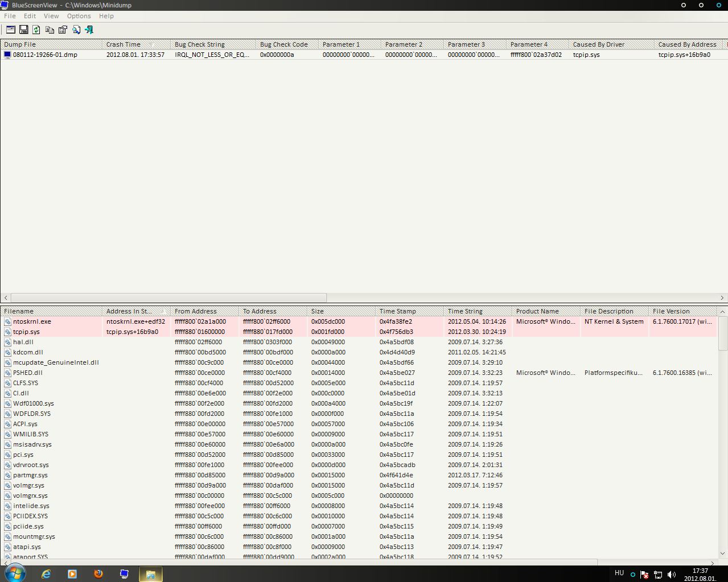Sort lower pane by the Time Stamp column
Screen dimensions: 728x582
[x=410, y=311]
